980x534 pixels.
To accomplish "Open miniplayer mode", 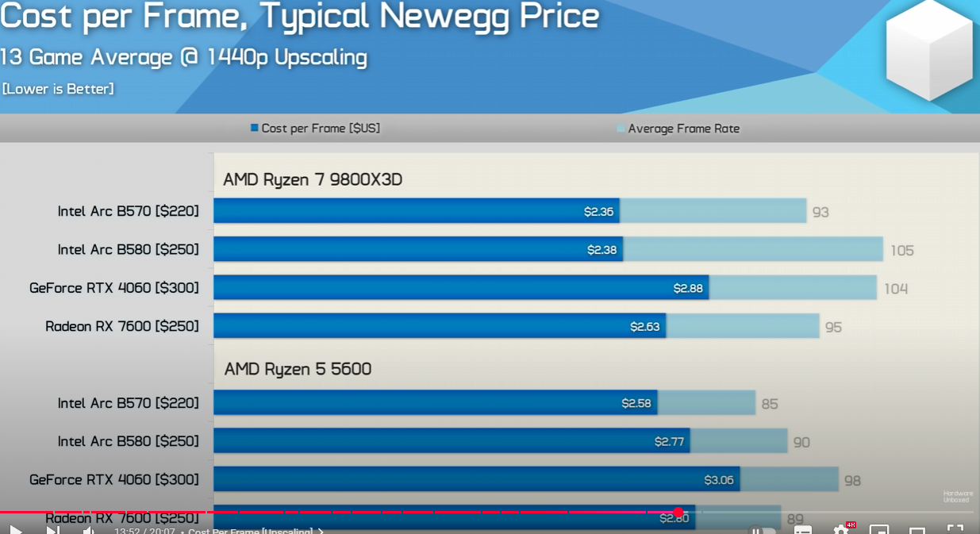I will (x=879, y=530).
